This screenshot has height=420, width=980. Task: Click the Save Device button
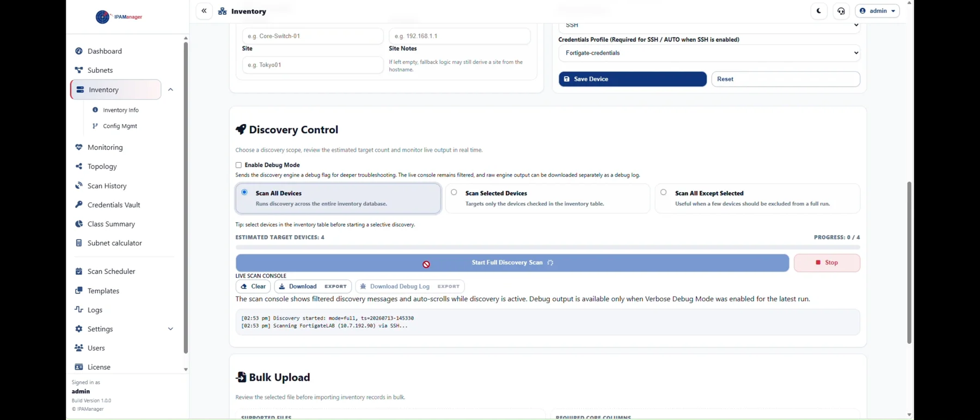click(x=633, y=79)
